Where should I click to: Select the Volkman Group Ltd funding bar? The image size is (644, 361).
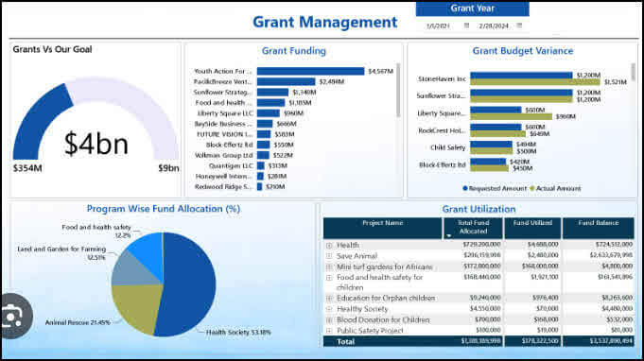(x=263, y=155)
